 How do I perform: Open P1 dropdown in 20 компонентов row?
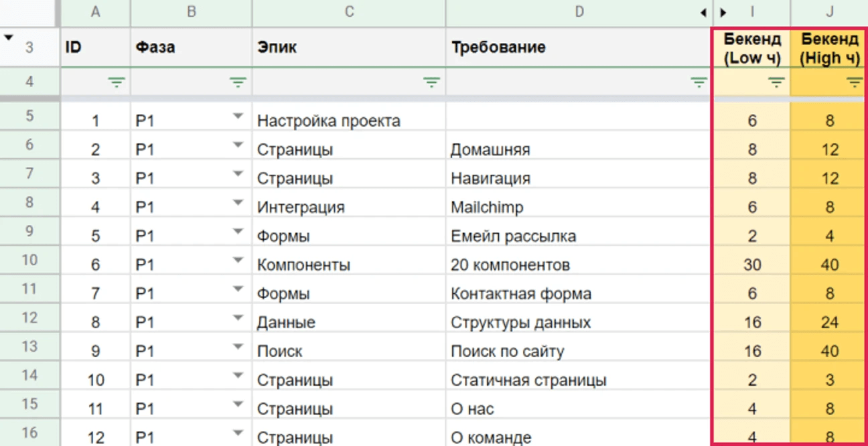coord(238,261)
